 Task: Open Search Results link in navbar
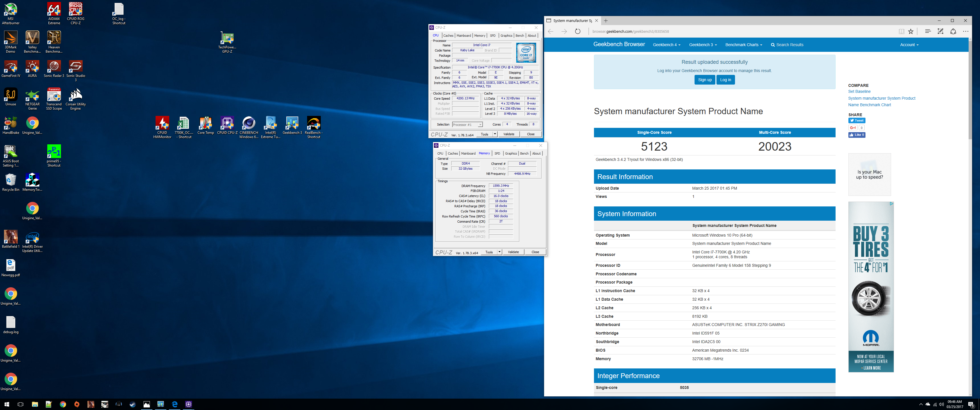click(787, 45)
